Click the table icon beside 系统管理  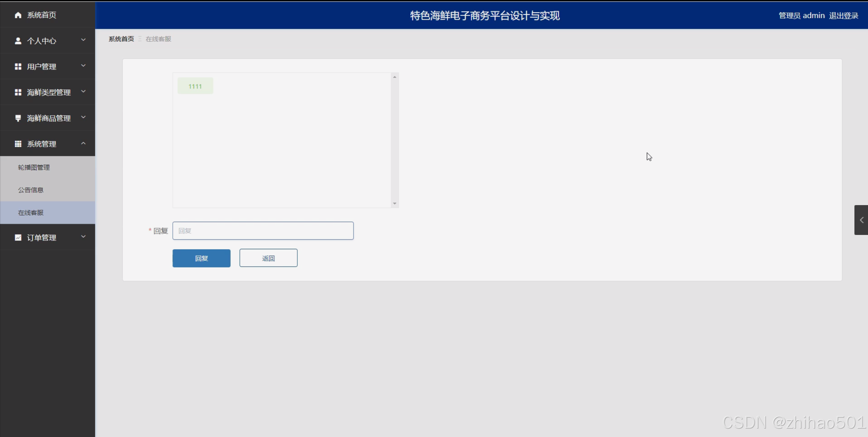point(18,144)
